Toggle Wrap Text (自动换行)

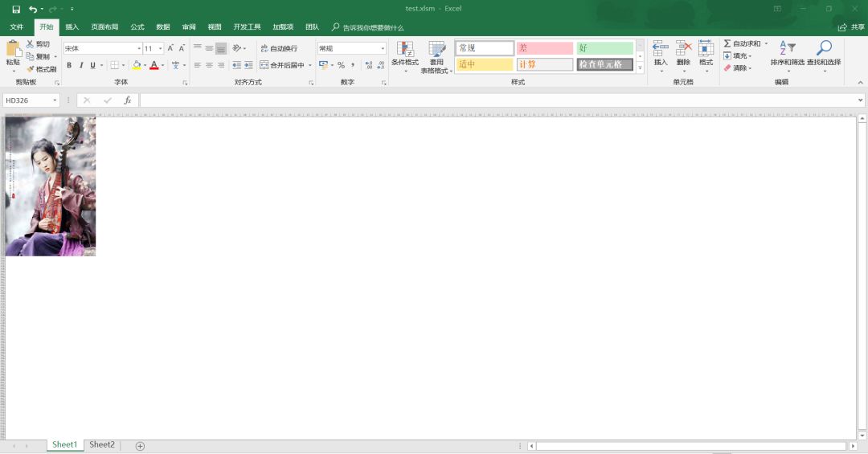point(278,48)
